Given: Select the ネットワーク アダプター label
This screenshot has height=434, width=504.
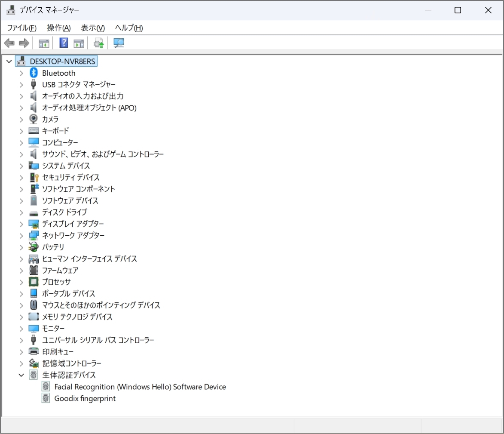Looking at the screenshot, I should click(x=73, y=235).
